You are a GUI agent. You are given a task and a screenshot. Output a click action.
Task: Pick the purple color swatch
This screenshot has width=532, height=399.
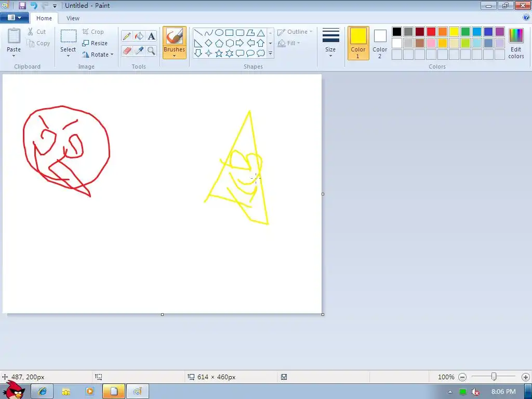500,32
